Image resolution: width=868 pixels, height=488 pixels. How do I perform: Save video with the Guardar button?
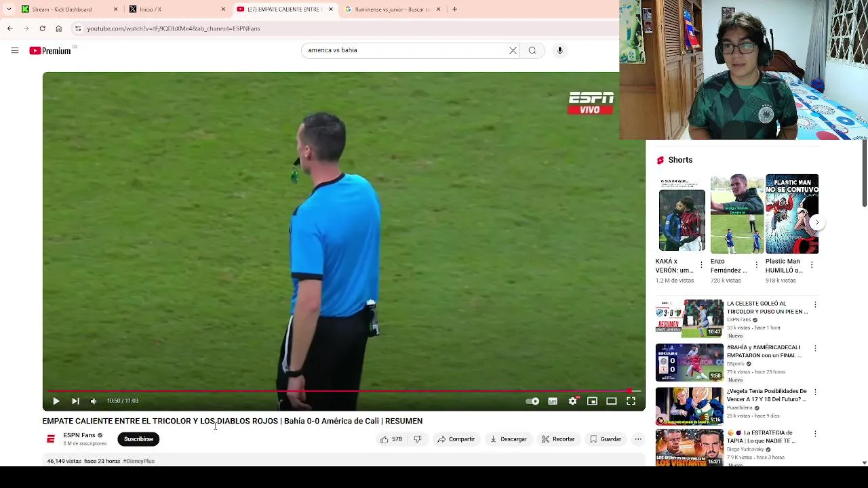click(x=605, y=439)
